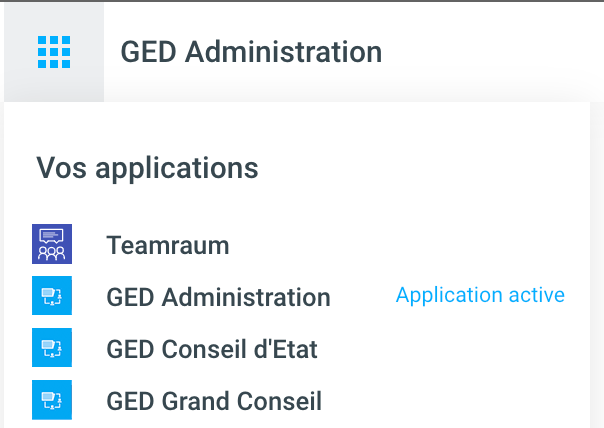
Task: Pick the GED Grand Conseil text label
Action: [x=214, y=402]
